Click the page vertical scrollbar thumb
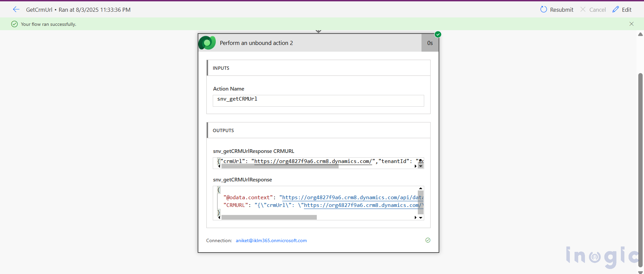The width and height of the screenshot is (644, 274). click(x=640, y=170)
